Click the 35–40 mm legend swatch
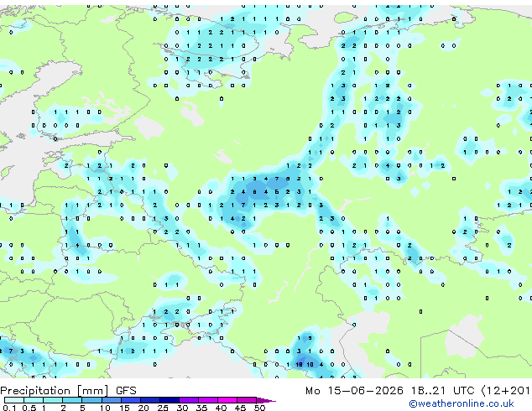This screenshot has width=532, height=411. tap(207, 400)
